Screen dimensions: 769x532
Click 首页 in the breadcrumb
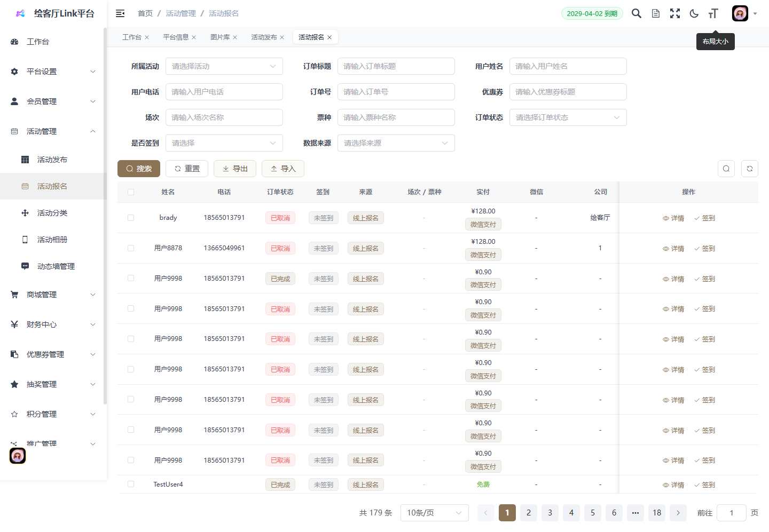coord(145,13)
